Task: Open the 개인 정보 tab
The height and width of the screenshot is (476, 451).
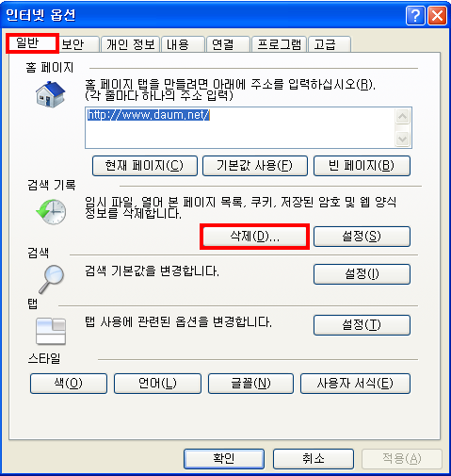Action: click(x=130, y=44)
